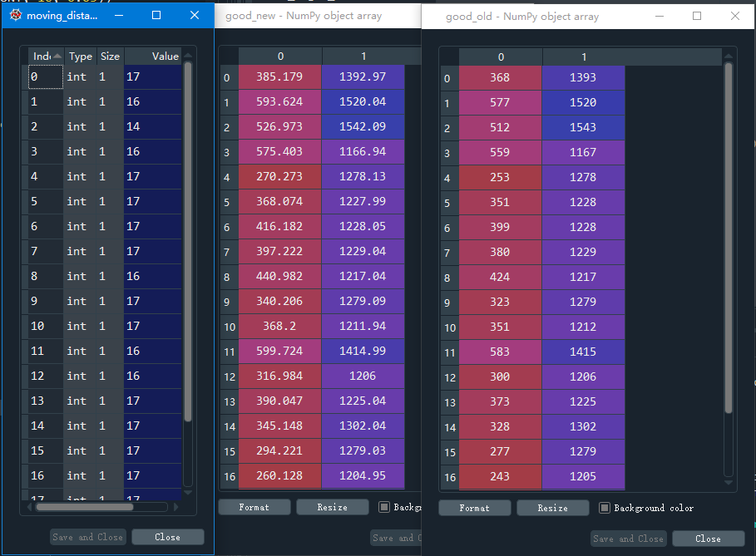Select cell 1542.09 in good_new
Viewport: 756px width, 556px height.
[x=363, y=126]
